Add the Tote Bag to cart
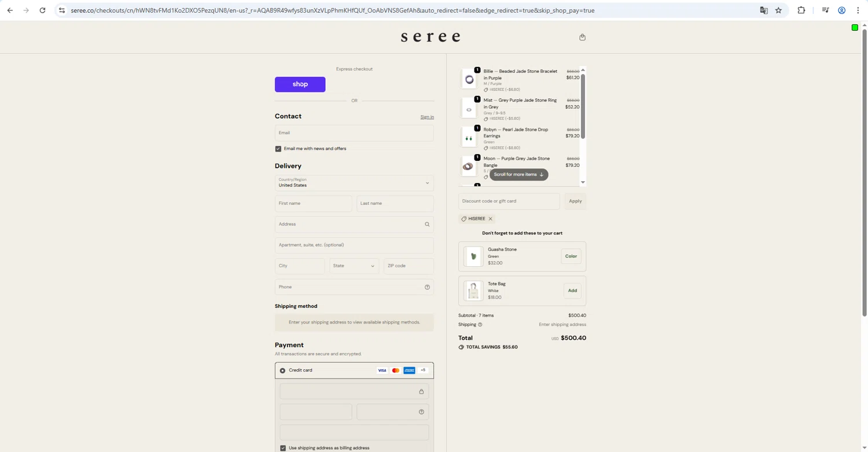 point(572,291)
